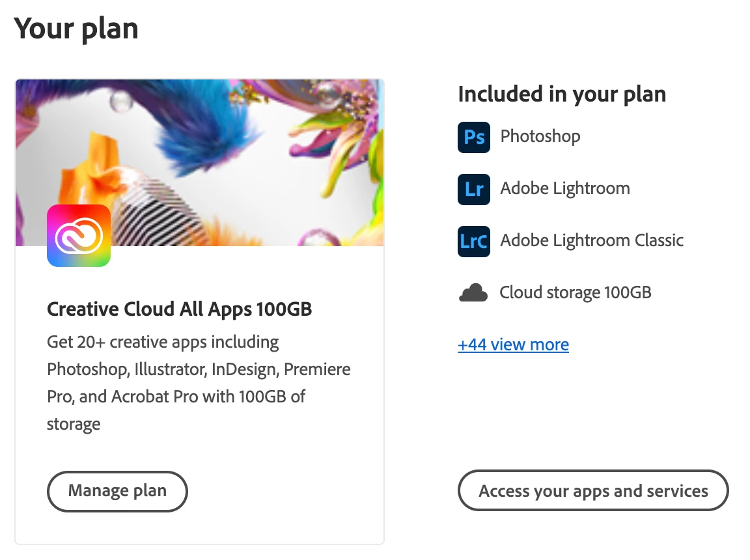This screenshot has height=560, width=750.
Task: Select the Adobe Lightroom text label
Action: (x=564, y=189)
